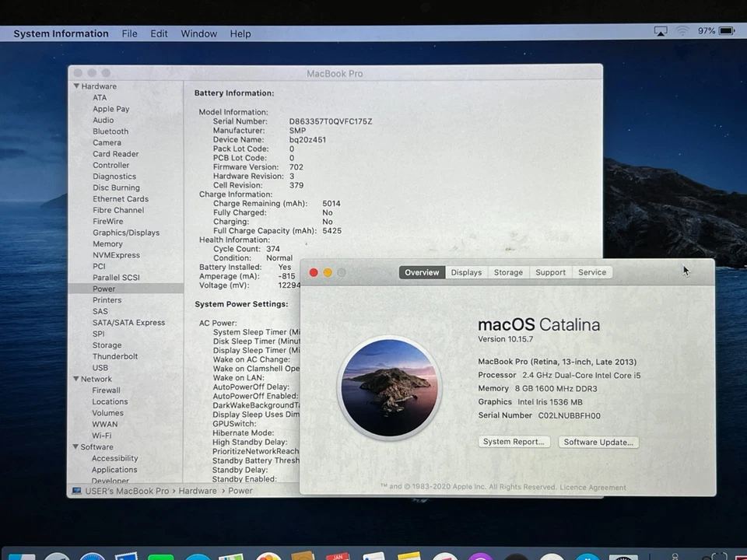This screenshot has height=560, width=747.
Task: Select Fibre Channel in the sidebar
Action: coord(118,210)
